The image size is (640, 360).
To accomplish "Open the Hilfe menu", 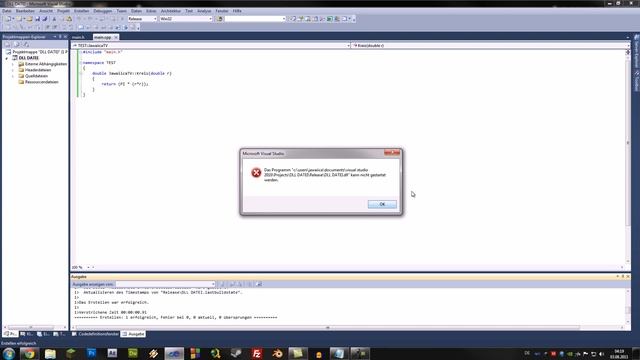I will point(237,11).
